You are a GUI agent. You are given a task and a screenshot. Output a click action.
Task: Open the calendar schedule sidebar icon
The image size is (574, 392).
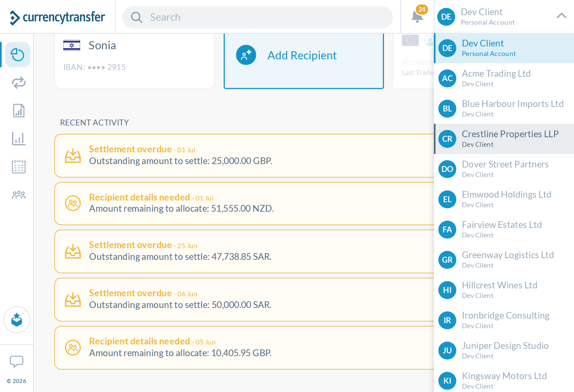pyautogui.click(x=19, y=167)
